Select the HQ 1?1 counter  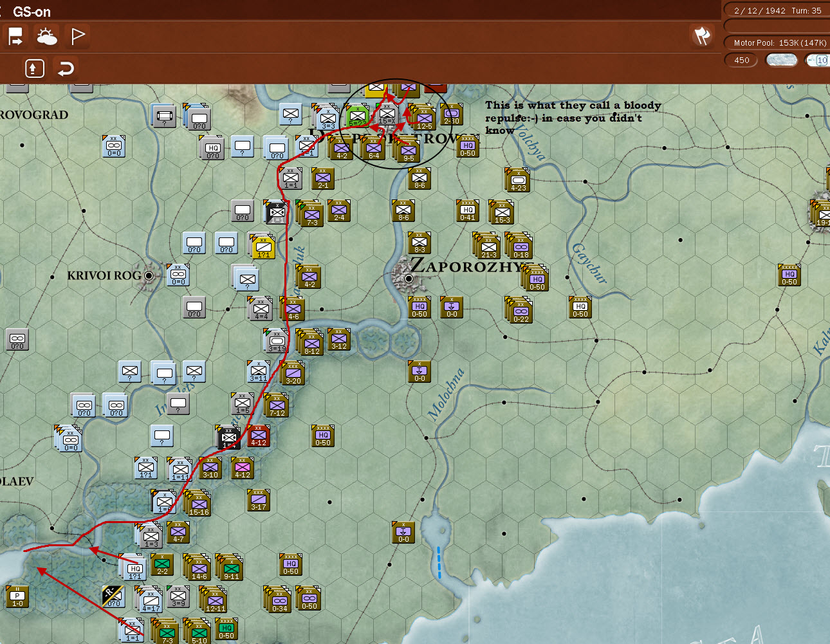tap(134, 569)
